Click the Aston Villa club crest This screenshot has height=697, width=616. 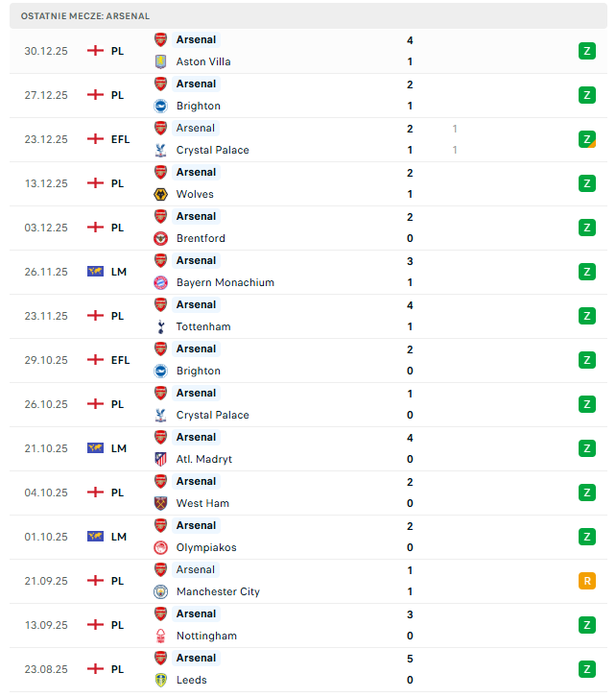[x=161, y=61]
